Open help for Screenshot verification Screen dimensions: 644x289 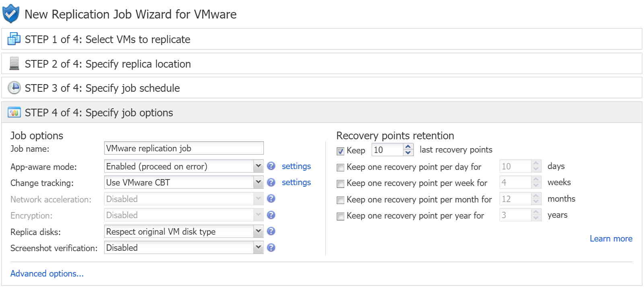pos(271,248)
